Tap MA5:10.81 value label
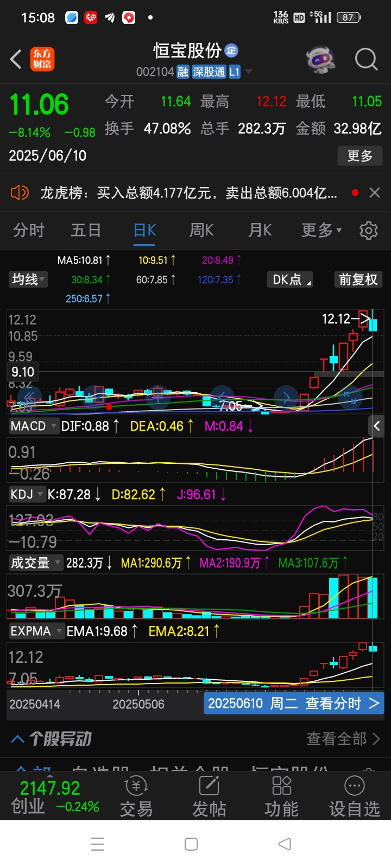This screenshot has width=391, height=868. click(x=84, y=260)
